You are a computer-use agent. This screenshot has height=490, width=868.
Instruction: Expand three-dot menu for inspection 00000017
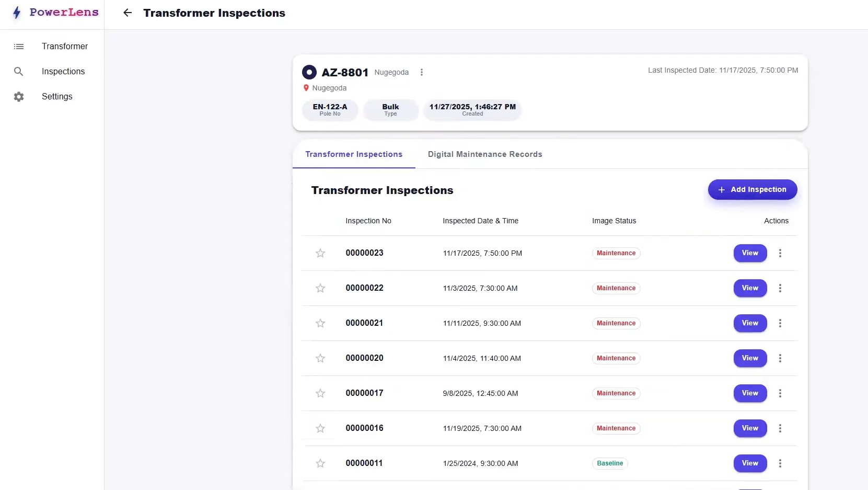(x=780, y=393)
